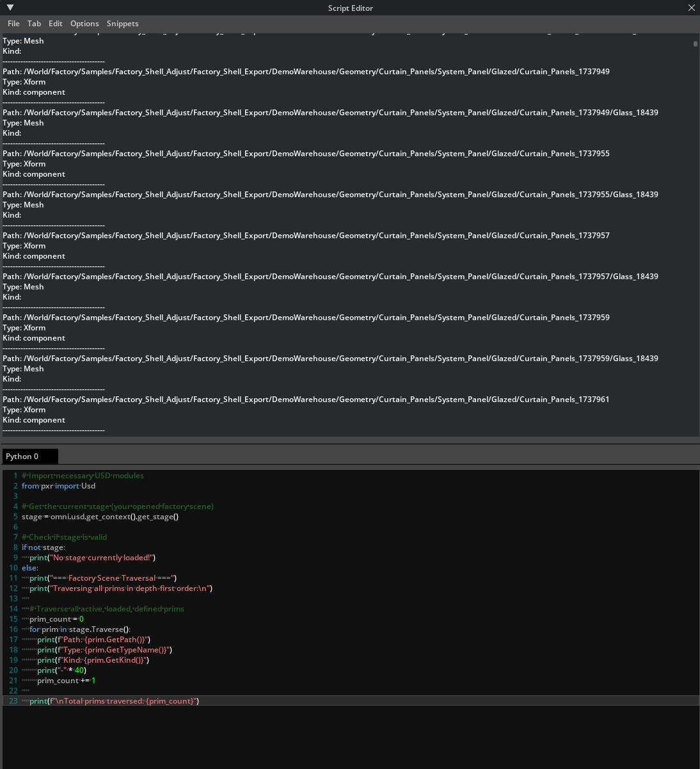Viewport: 700px width, 769px height.
Task: Click the 'No stage currently loaded!' string
Action: pyautogui.click(x=102, y=558)
